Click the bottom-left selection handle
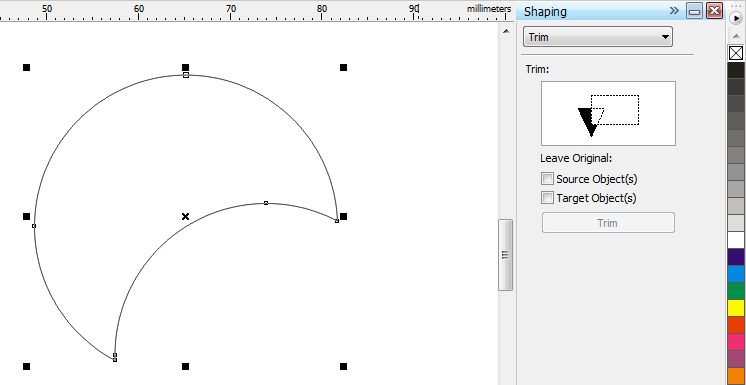This screenshot has height=385, width=746. click(x=26, y=366)
